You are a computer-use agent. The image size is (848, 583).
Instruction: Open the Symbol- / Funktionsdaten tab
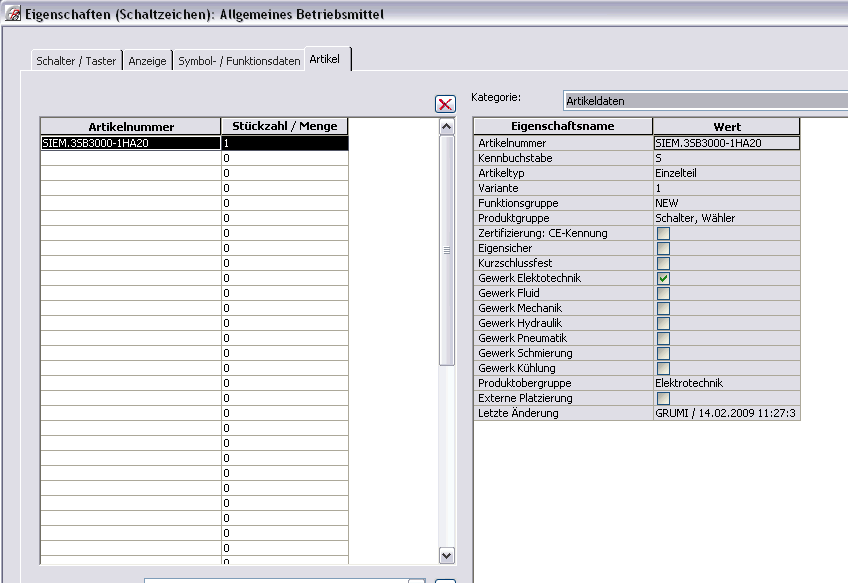(239, 61)
